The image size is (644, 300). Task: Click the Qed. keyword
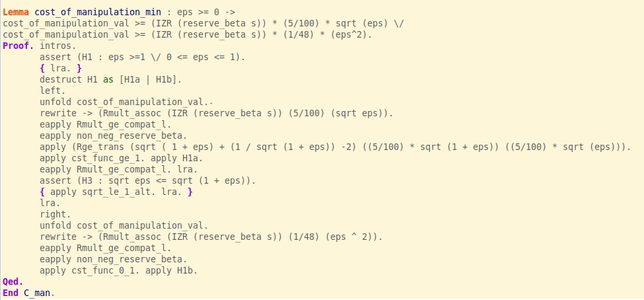13,281
